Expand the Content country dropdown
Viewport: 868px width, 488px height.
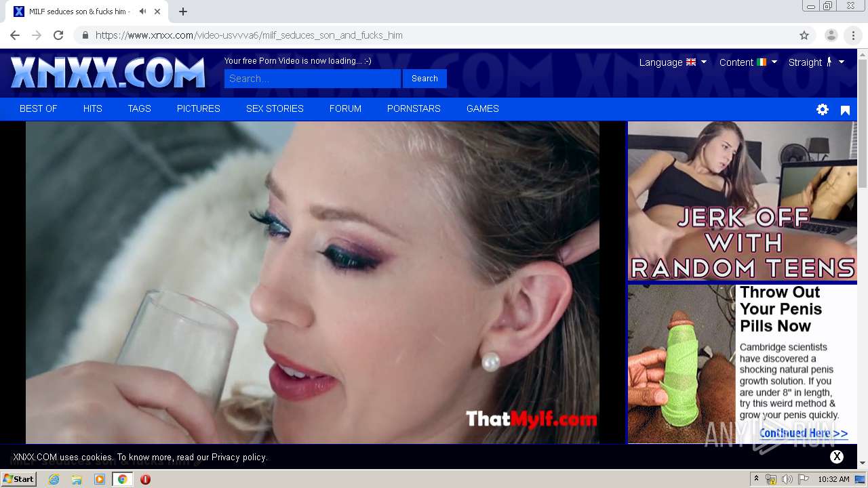click(748, 62)
